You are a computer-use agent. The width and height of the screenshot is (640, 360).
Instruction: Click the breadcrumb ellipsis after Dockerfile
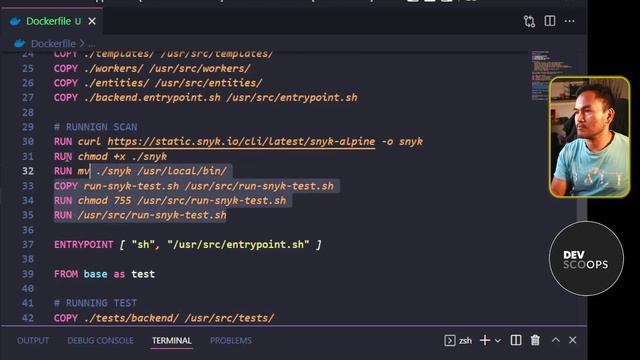(91, 44)
